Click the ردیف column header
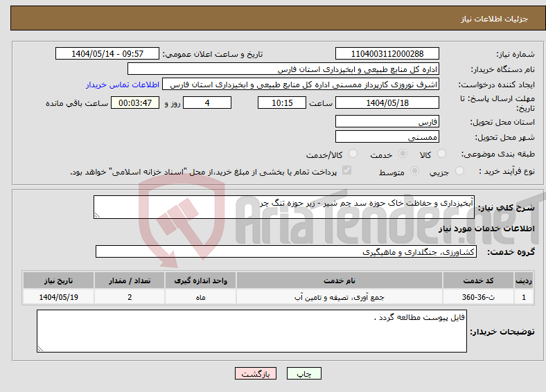 524,280
